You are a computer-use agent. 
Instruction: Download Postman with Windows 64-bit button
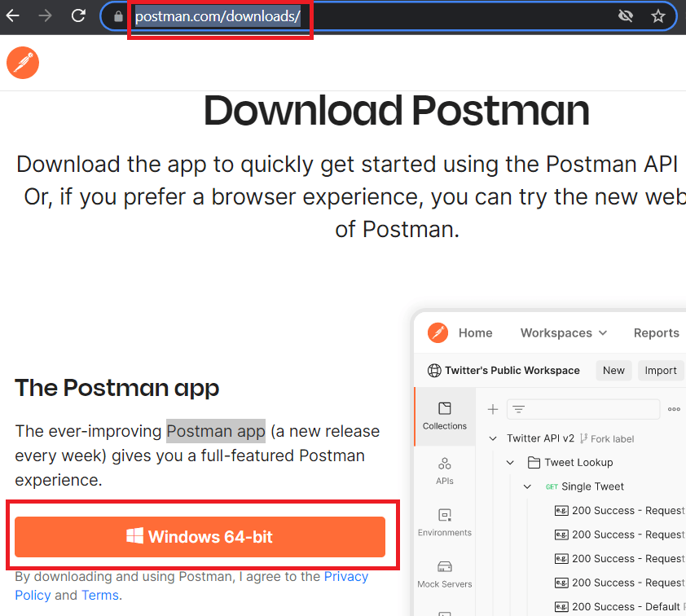pyautogui.click(x=200, y=537)
